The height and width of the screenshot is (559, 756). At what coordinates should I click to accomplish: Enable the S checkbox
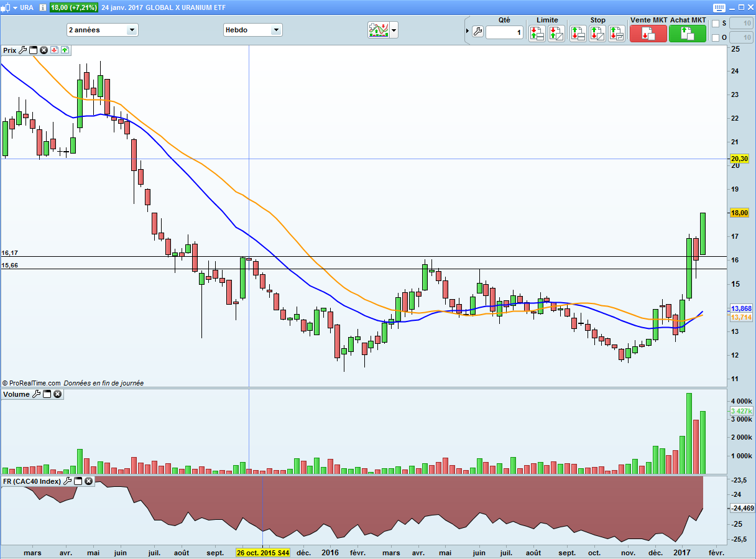715,24
